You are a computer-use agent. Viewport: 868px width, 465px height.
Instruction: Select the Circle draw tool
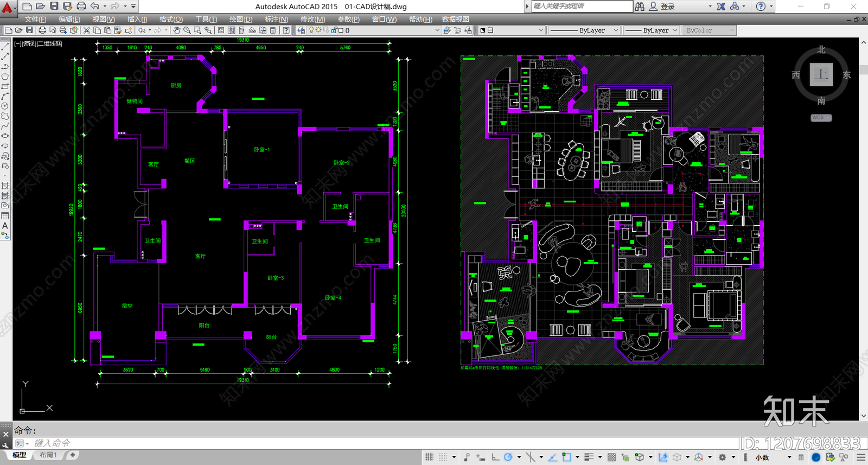(x=5, y=106)
